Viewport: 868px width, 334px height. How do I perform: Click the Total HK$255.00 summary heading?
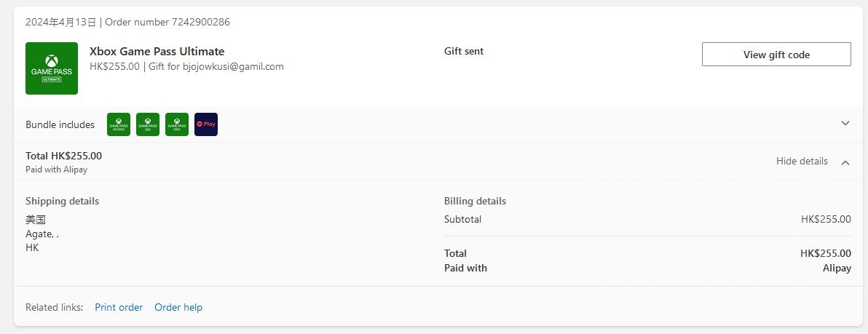tap(63, 156)
